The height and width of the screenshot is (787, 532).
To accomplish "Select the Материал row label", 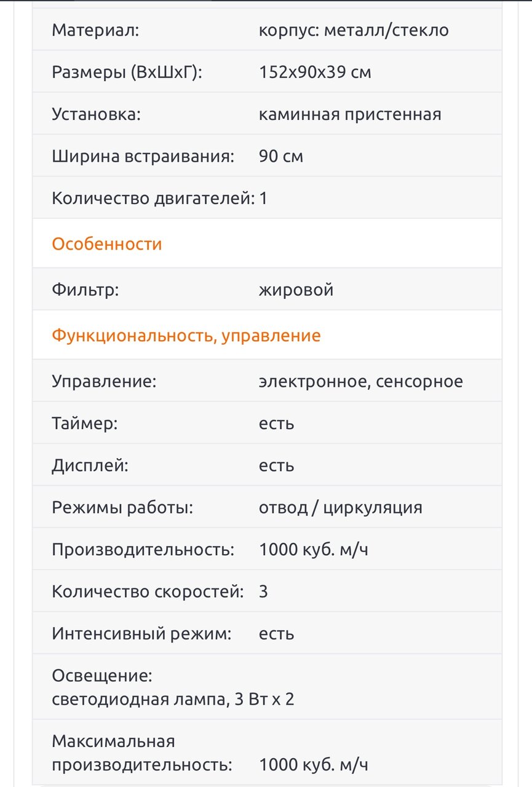I will [95, 30].
